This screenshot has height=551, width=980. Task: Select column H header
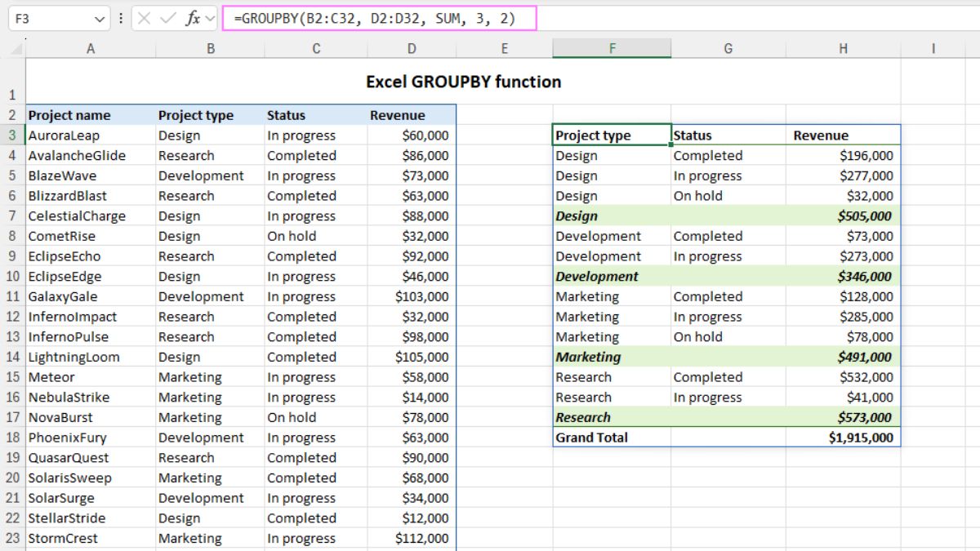(x=844, y=49)
